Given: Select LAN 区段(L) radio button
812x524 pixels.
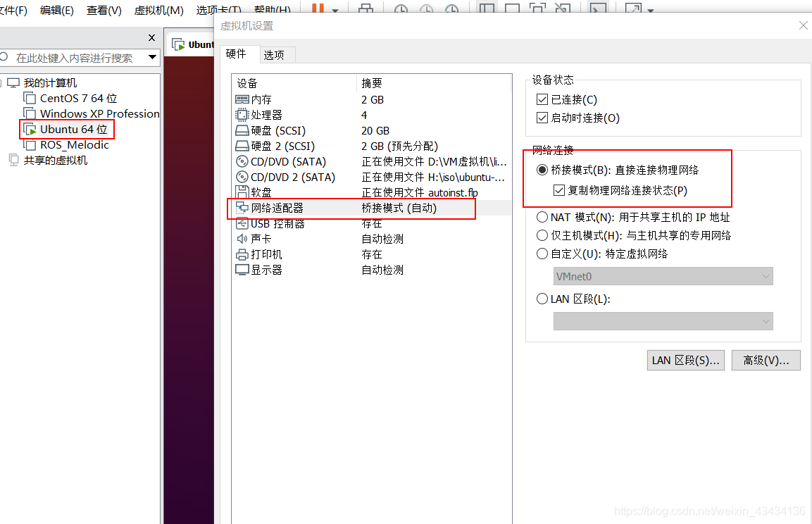Looking at the screenshot, I should pyautogui.click(x=542, y=299).
